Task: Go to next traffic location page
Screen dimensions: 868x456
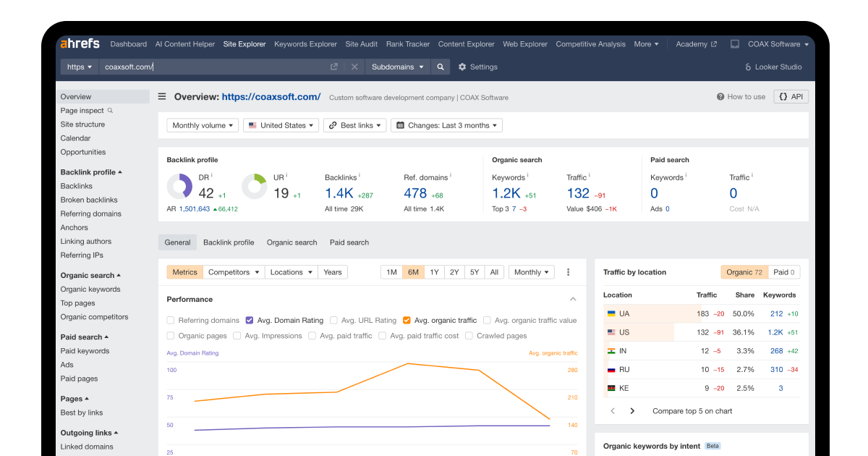Action: click(632, 410)
